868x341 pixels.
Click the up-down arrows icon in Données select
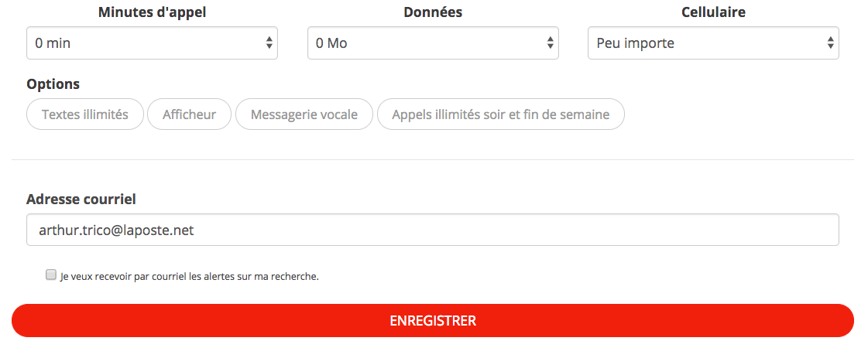[x=551, y=43]
